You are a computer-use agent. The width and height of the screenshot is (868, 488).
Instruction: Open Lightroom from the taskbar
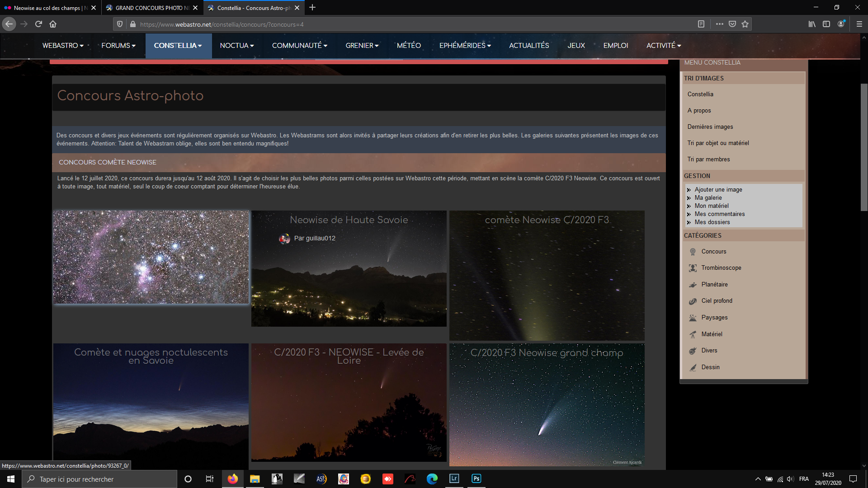pyautogui.click(x=454, y=479)
